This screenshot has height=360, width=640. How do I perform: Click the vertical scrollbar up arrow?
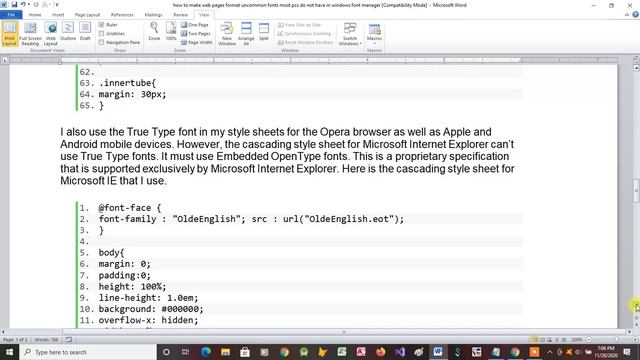(636, 68)
